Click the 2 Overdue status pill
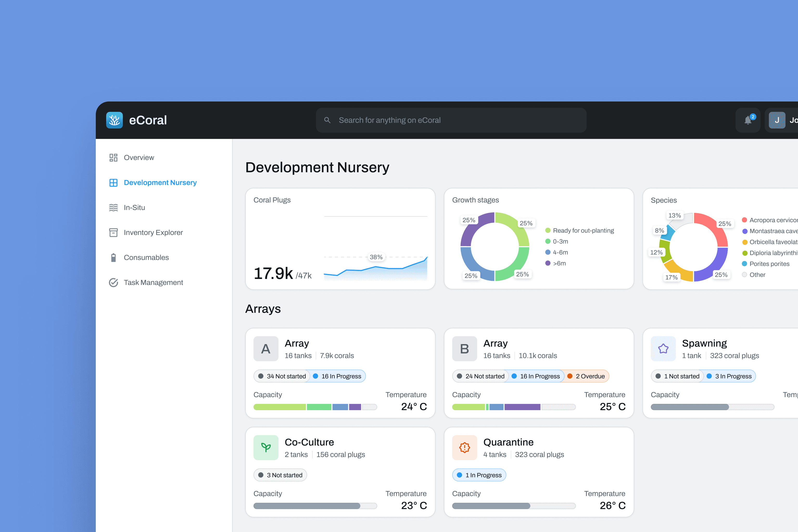The width and height of the screenshot is (798, 532). pos(586,376)
